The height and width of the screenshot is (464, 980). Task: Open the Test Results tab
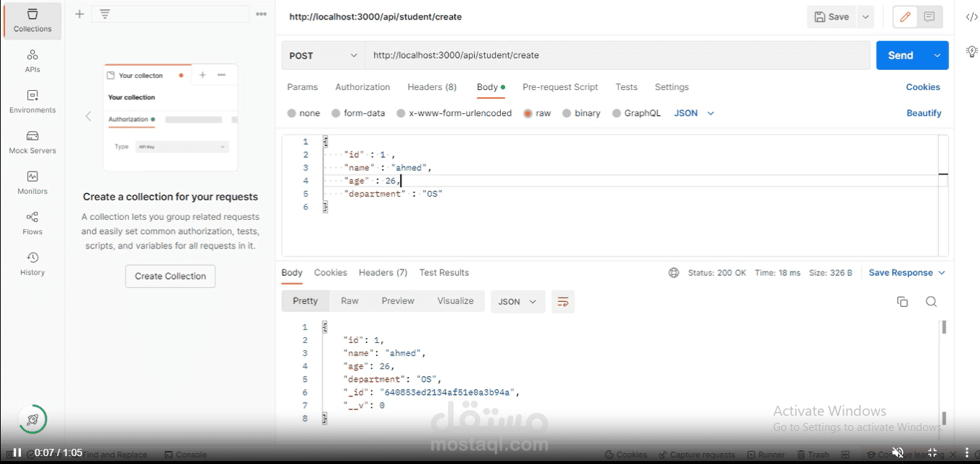coord(444,273)
